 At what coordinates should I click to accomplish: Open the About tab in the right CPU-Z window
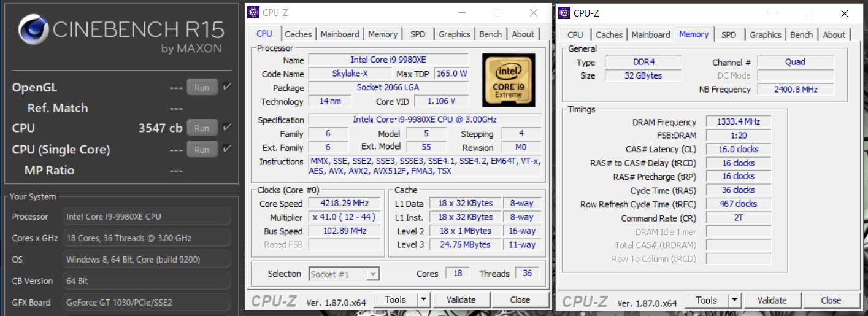(834, 35)
